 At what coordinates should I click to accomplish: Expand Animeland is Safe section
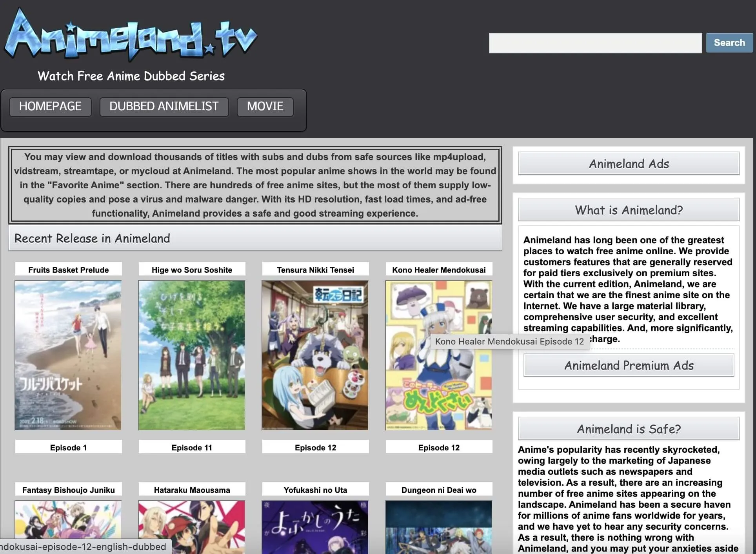629,429
